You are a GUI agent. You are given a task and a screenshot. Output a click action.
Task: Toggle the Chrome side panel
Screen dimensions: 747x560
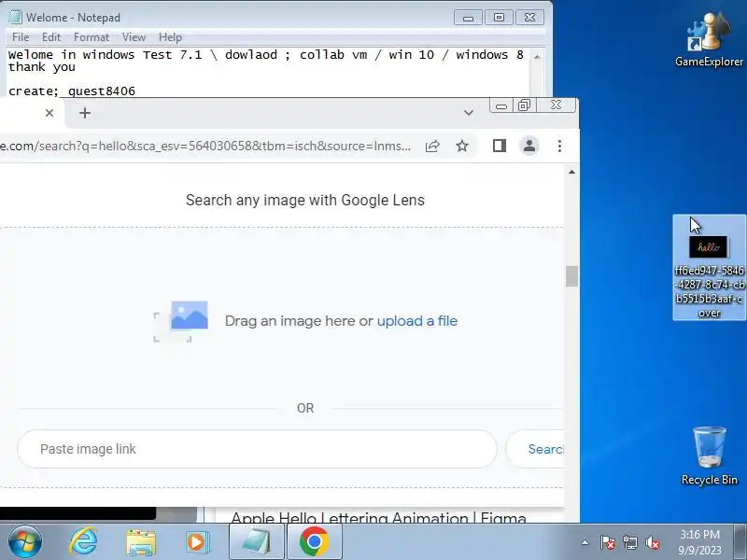[x=500, y=146]
